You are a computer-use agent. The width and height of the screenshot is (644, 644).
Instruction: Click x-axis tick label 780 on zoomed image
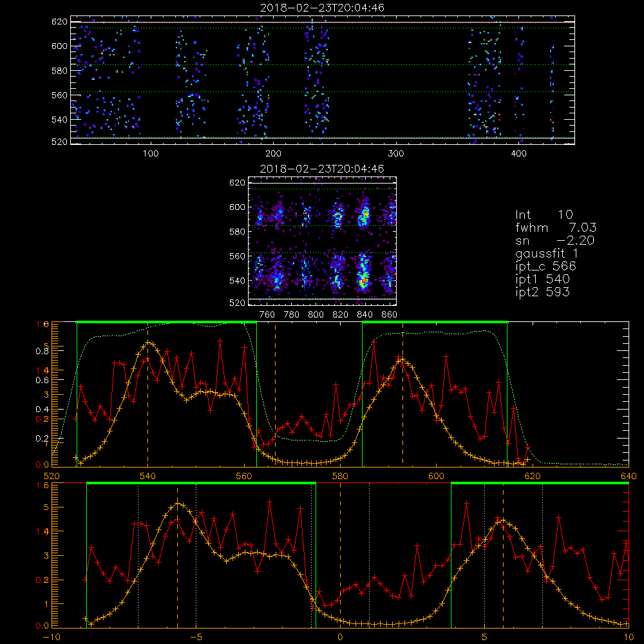click(292, 315)
